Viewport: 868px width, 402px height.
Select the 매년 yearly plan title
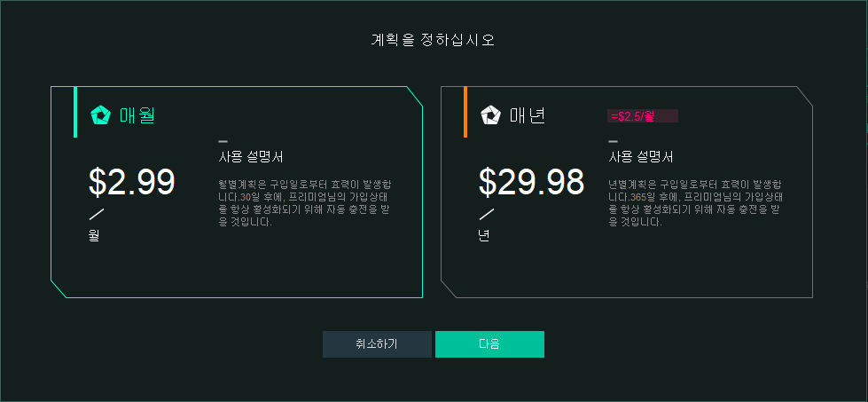pyautogui.click(x=528, y=115)
